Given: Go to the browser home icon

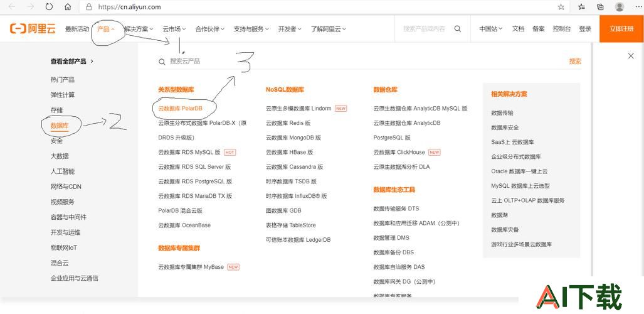Looking at the screenshot, I should pyautogui.click(x=68, y=6).
